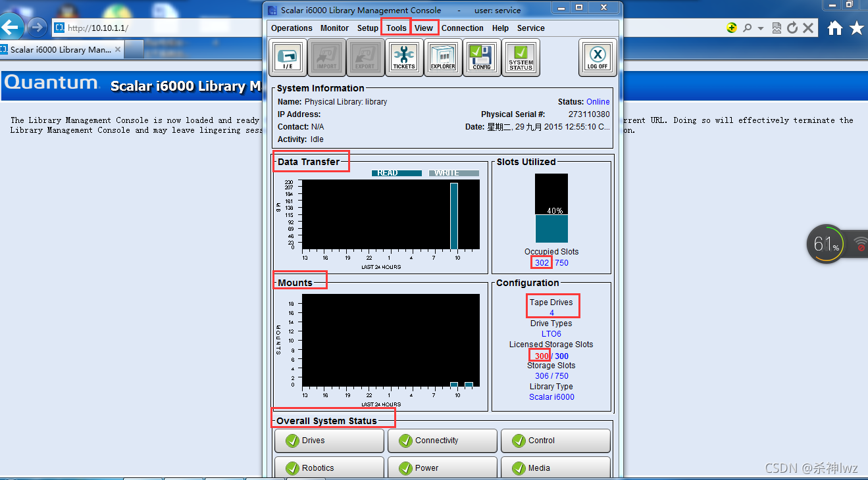Click the Drives status button
The width and height of the screenshot is (868, 480).
[x=329, y=441]
